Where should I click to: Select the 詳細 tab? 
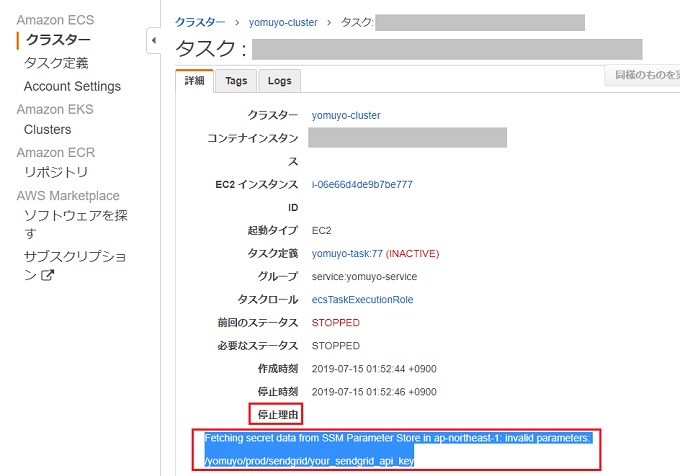194,81
